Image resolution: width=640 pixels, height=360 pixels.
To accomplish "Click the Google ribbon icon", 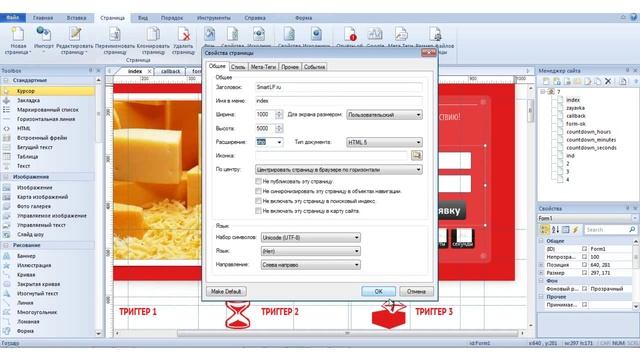I will coord(375,34).
